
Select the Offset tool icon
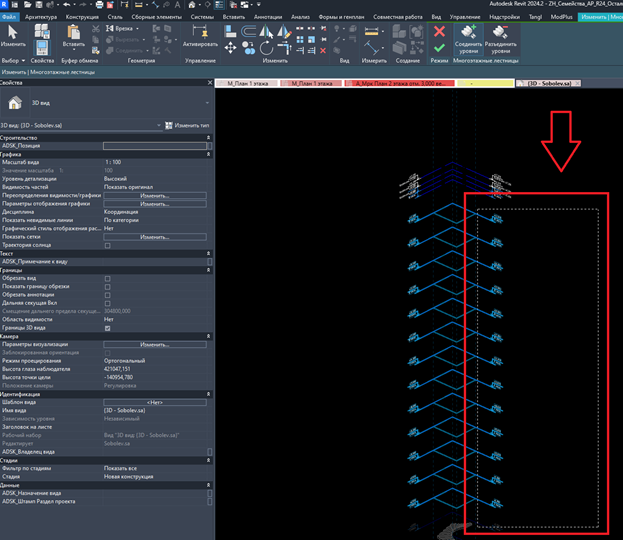pos(249,31)
